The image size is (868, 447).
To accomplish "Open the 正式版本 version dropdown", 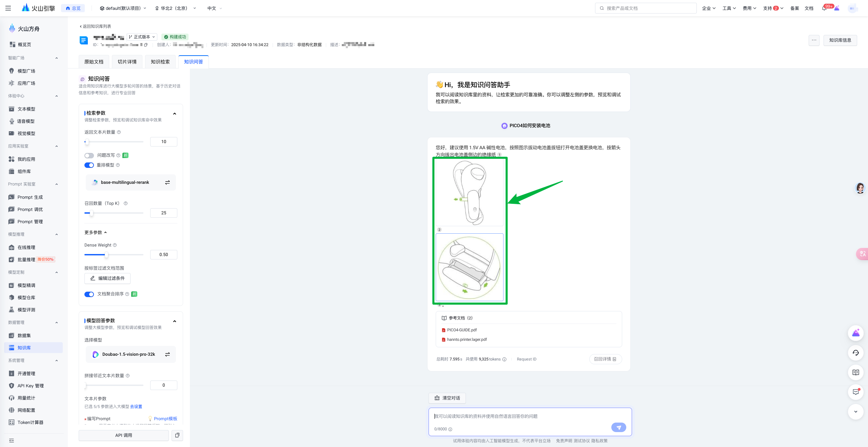I will [x=142, y=37].
